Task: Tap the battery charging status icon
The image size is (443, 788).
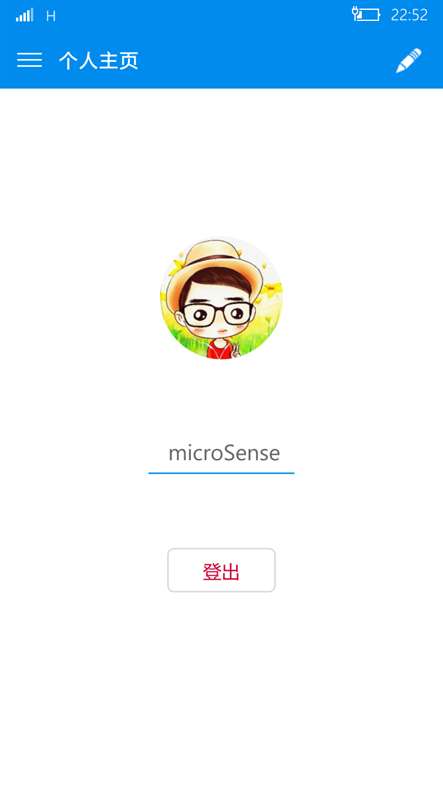Action: [x=366, y=14]
